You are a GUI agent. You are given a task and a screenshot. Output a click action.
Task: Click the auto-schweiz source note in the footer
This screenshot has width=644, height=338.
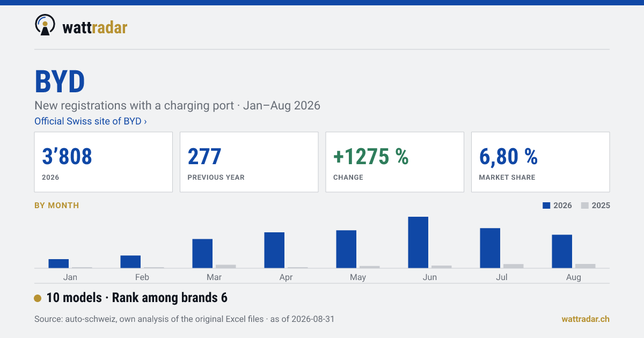pyautogui.click(x=184, y=319)
